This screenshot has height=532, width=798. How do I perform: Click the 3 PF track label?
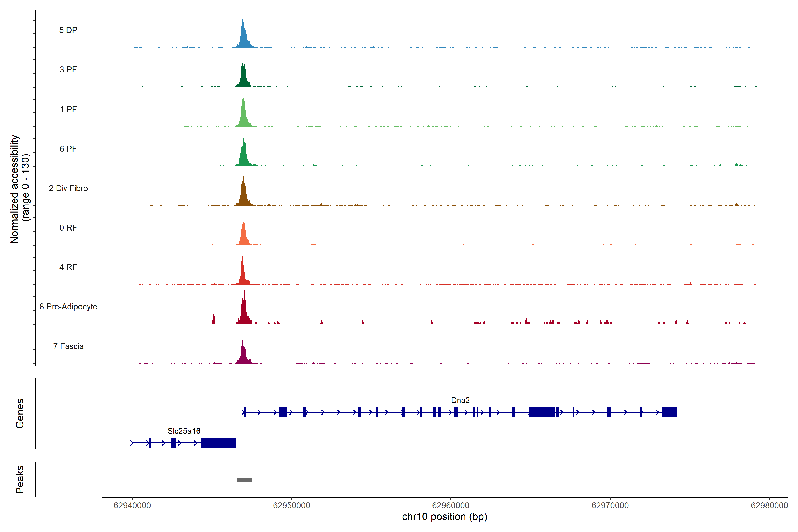point(68,70)
